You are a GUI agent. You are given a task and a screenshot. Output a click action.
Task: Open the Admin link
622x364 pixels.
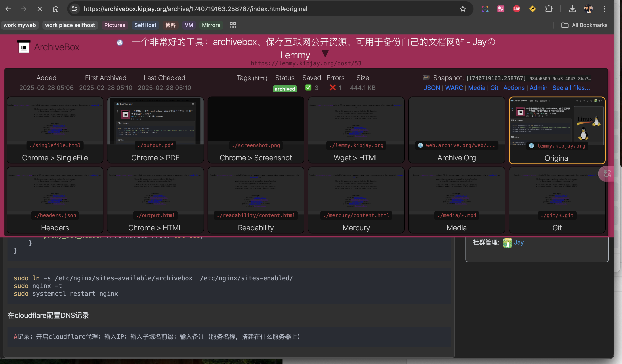coord(539,88)
